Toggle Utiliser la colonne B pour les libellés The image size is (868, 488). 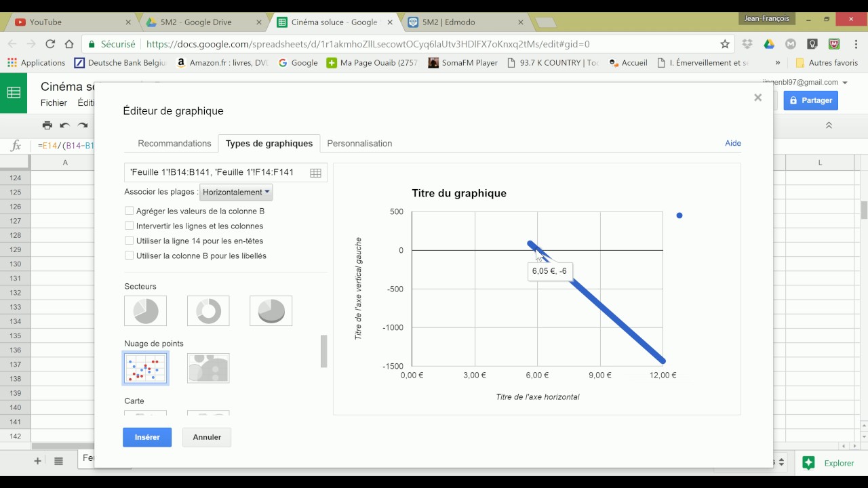click(129, 256)
